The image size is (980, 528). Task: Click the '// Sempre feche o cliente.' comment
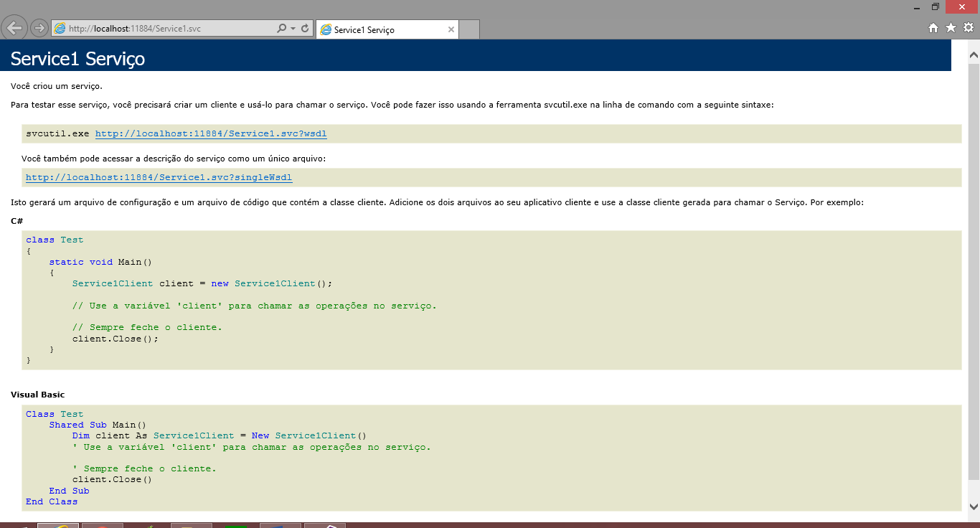coord(147,327)
